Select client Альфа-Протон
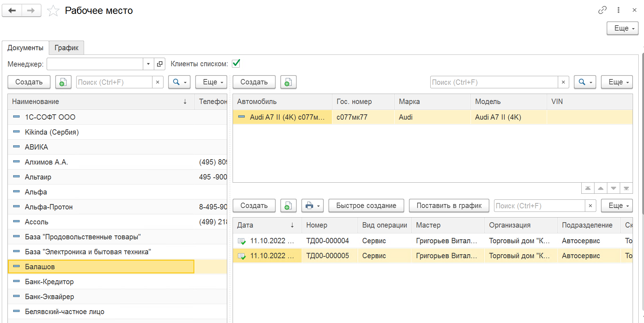This screenshot has width=644, height=323. (117, 207)
